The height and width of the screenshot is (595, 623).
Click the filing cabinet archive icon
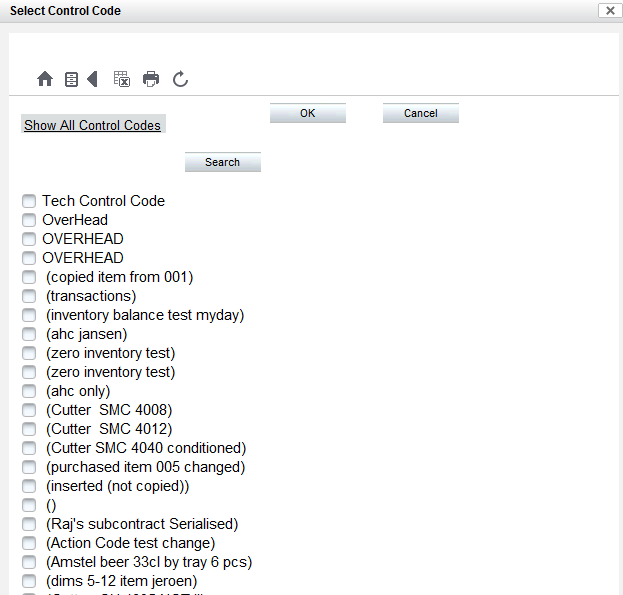point(71,79)
